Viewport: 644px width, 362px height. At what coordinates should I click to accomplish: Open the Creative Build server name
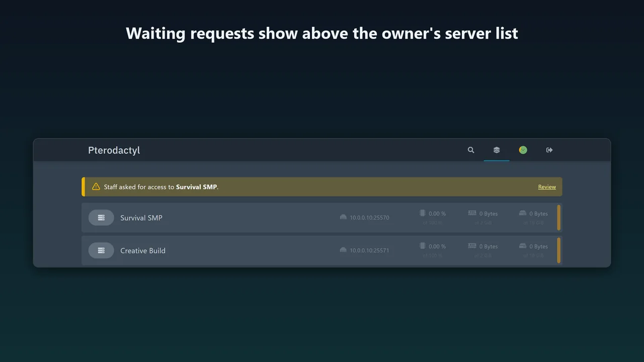[x=143, y=250]
